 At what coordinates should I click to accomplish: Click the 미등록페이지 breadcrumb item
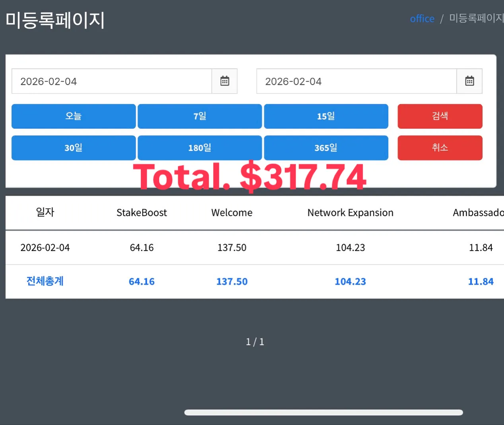pos(477,18)
